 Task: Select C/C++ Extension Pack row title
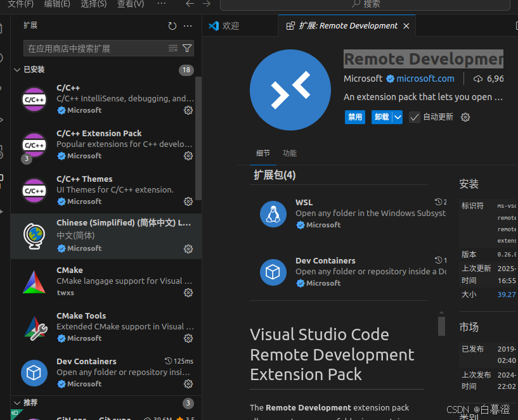pos(99,134)
